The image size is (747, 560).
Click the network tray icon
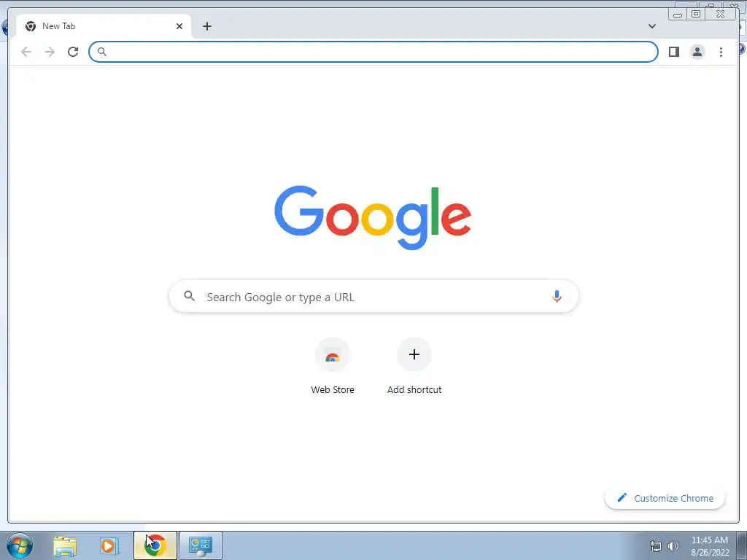pos(656,546)
